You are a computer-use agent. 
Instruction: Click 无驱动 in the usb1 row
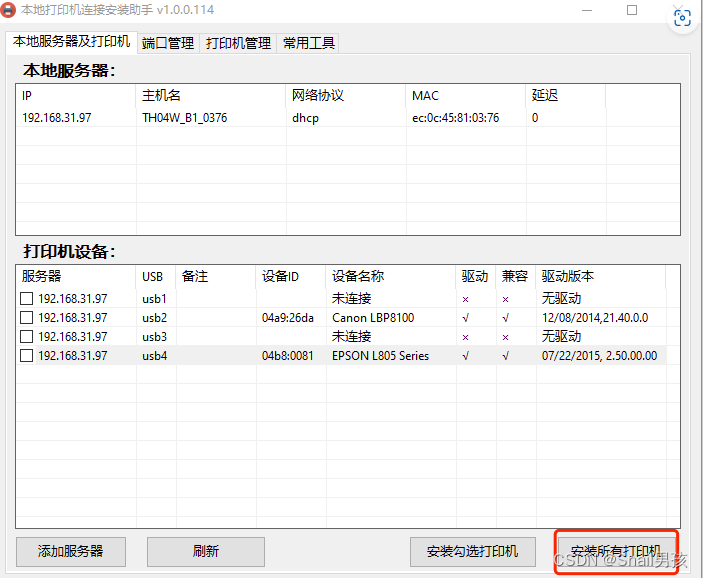click(561, 299)
